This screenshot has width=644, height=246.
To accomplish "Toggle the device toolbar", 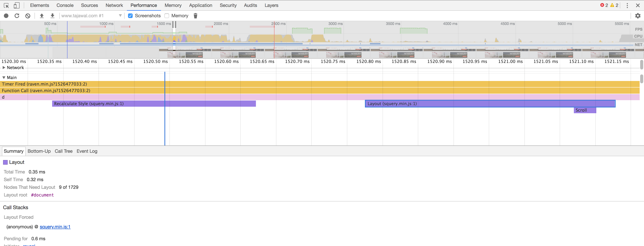I will [16, 5].
